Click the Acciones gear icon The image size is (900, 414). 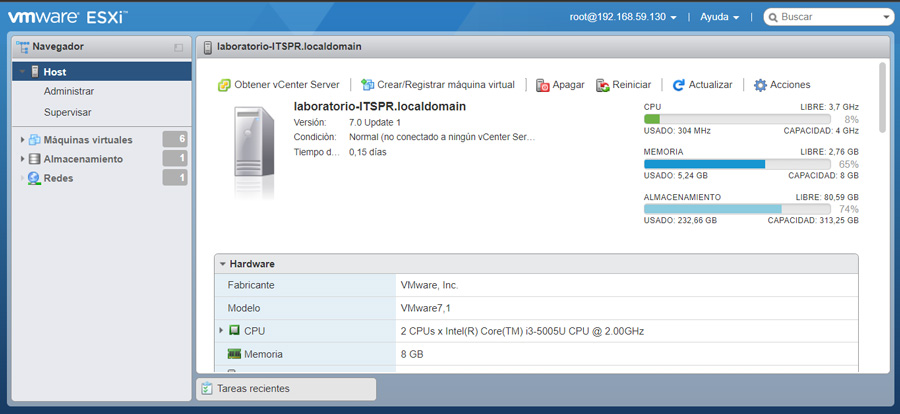pos(760,85)
